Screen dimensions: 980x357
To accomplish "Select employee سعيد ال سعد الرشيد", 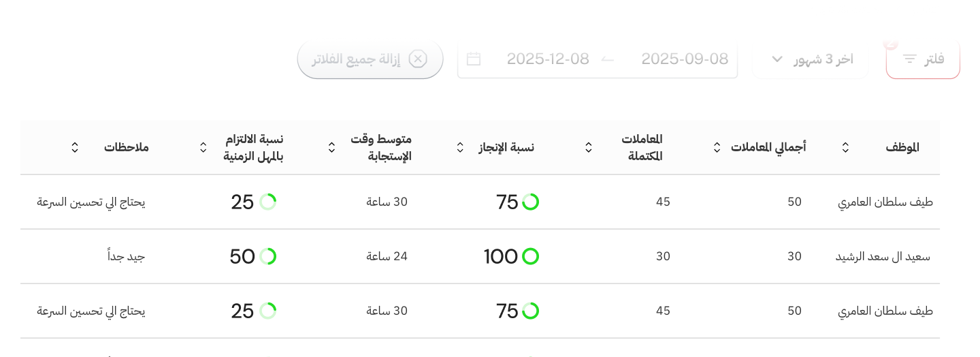I will 883,257.
